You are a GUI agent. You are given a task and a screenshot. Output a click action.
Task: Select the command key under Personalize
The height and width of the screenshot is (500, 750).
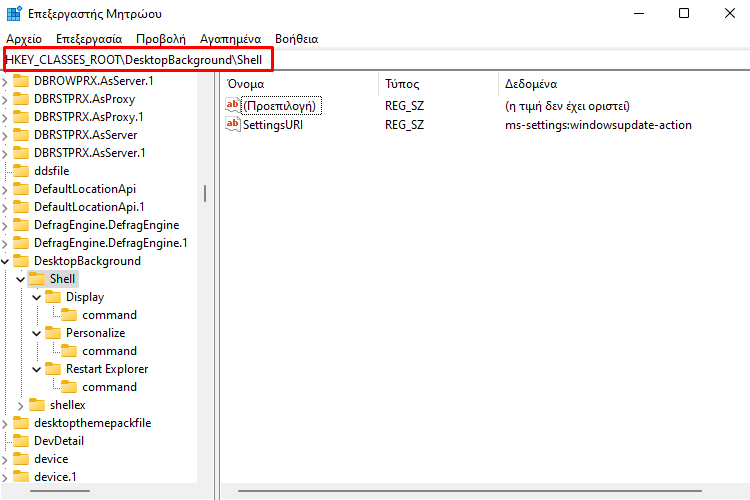click(110, 351)
